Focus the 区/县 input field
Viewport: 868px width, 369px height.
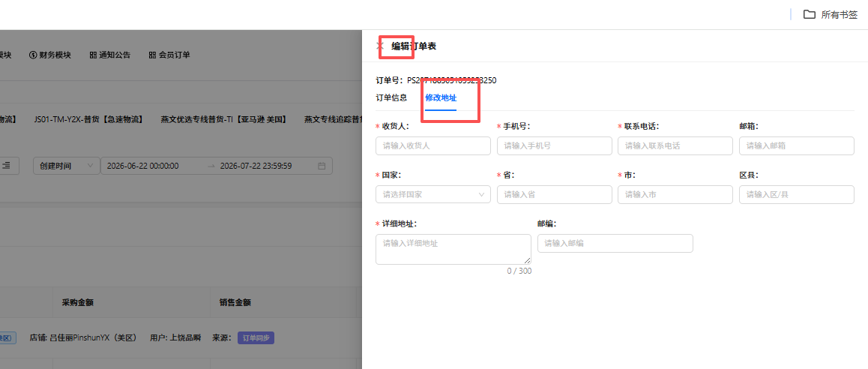coord(797,194)
